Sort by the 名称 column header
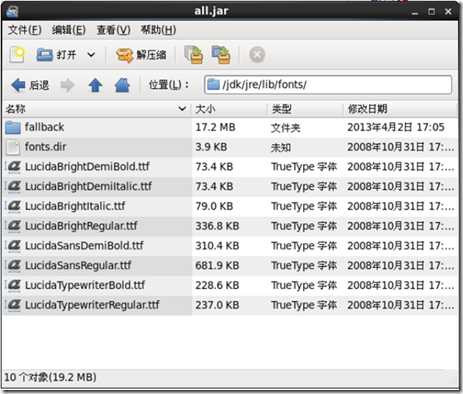This screenshot has height=394, width=463. point(97,109)
